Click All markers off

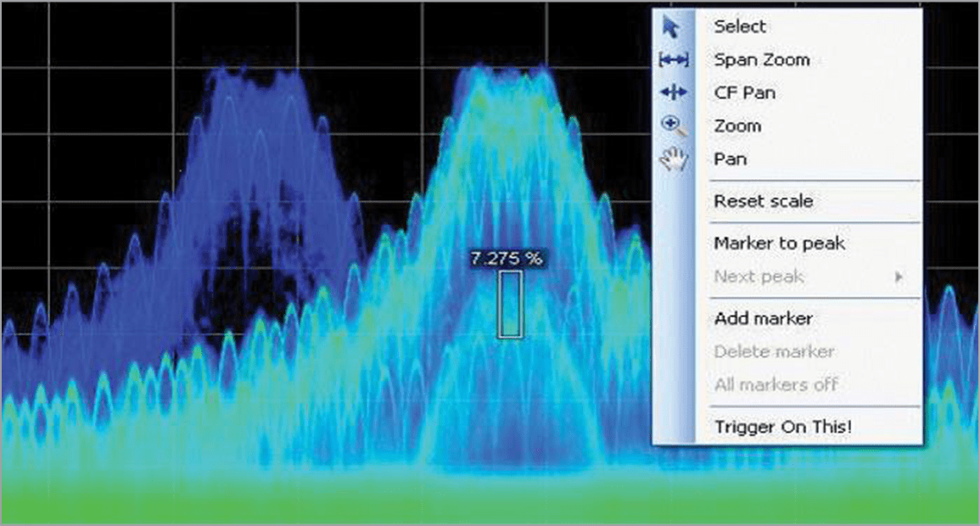click(x=776, y=385)
